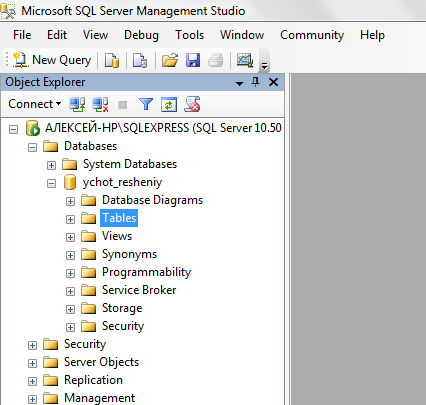Screen dimensions: 426x405
Task: Click the Filter funnel icon
Action: tap(146, 104)
